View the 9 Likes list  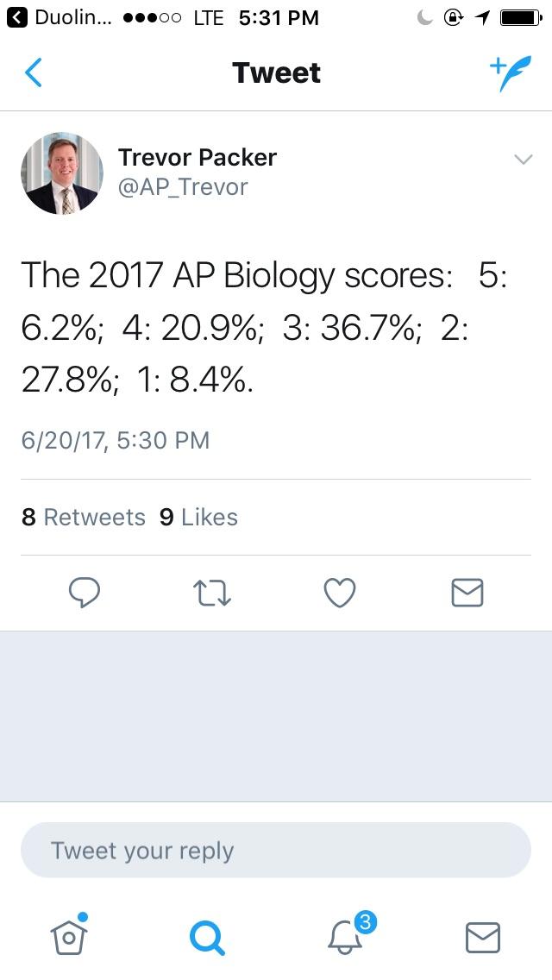[199, 517]
